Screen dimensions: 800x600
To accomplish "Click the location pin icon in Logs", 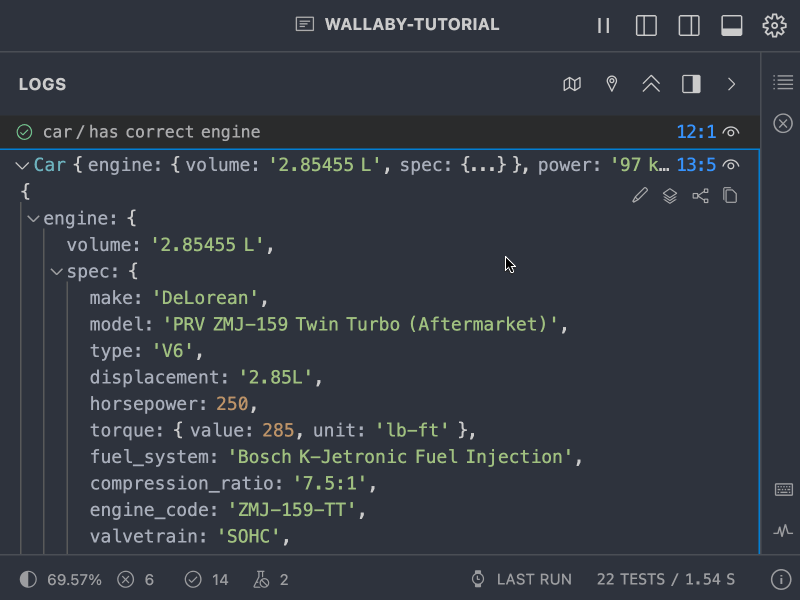I will pos(611,84).
